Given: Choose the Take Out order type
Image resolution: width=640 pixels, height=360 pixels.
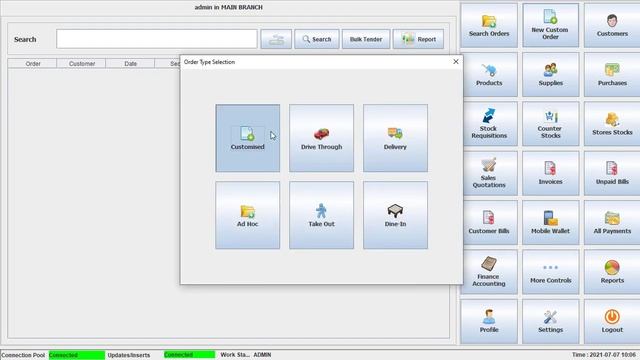Looking at the screenshot, I should (x=321, y=215).
